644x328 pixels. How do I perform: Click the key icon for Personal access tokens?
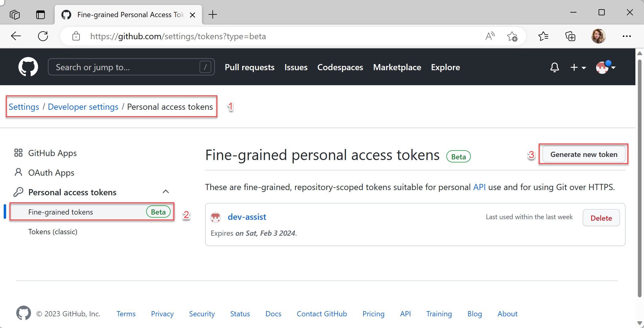18,192
